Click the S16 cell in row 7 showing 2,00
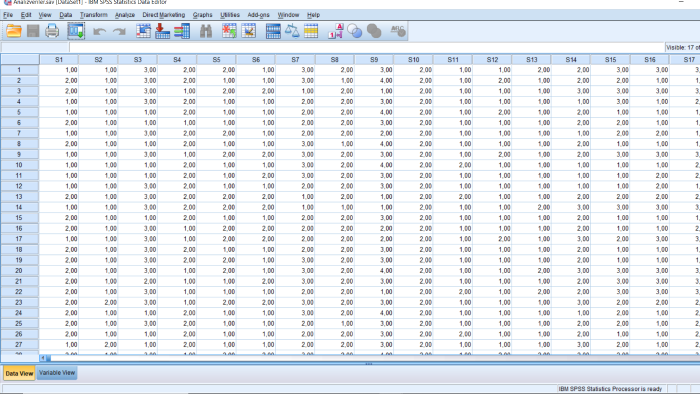This screenshot has height=394, width=700. pyautogui.click(x=650, y=133)
